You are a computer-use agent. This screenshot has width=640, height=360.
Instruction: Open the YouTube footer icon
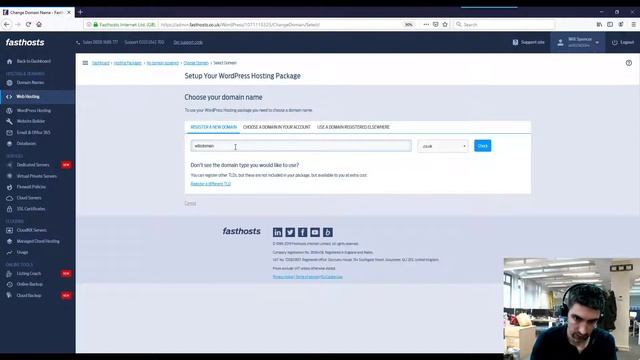pyautogui.click(x=315, y=232)
